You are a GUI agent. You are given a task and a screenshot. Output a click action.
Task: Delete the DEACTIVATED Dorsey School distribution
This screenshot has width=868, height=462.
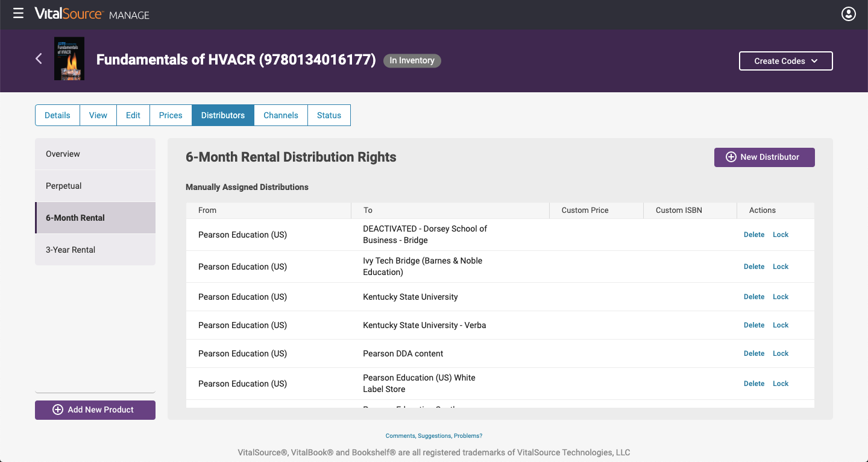[754, 235]
